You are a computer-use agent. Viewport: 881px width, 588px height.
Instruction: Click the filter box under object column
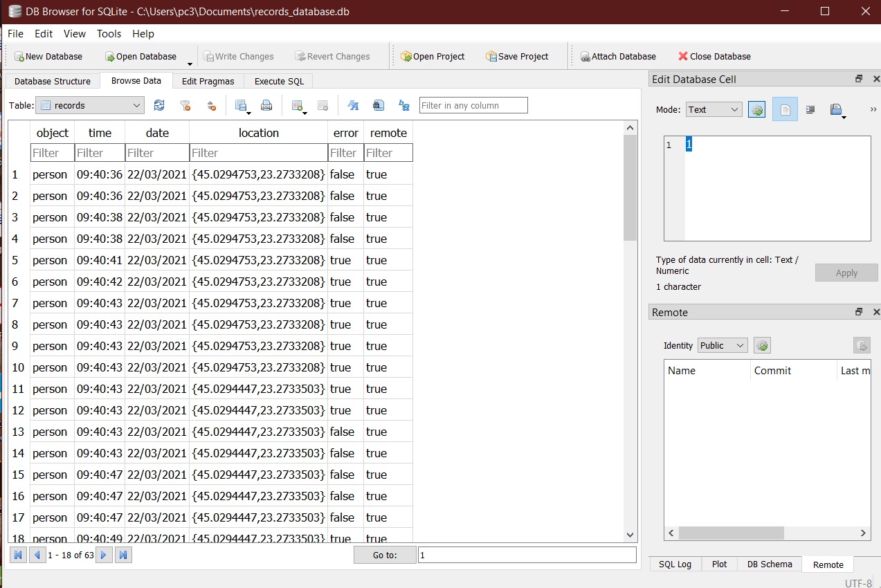[x=52, y=152]
